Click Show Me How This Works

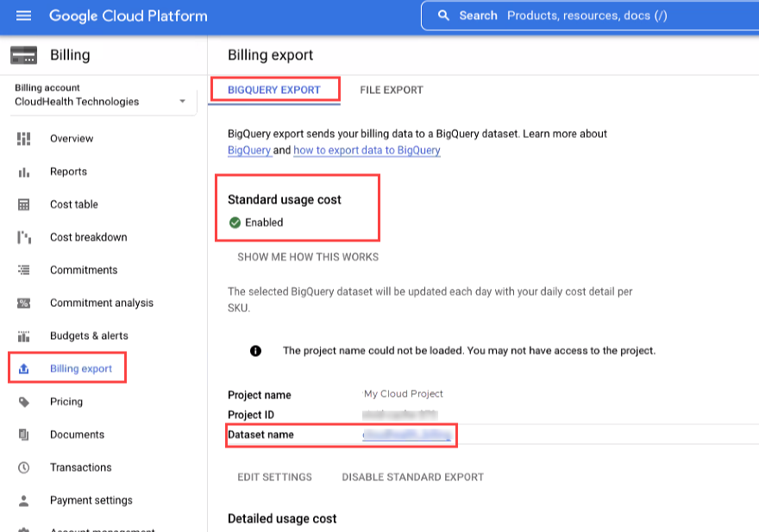coord(308,257)
